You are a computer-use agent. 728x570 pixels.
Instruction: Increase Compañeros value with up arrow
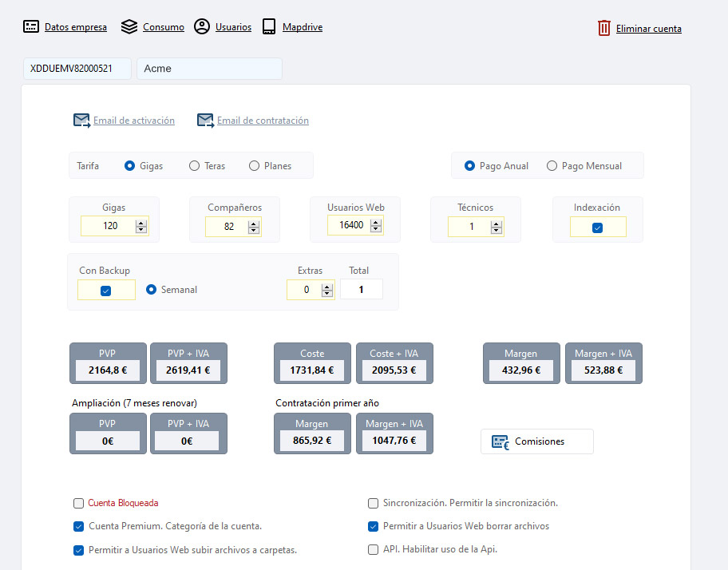[254, 224]
